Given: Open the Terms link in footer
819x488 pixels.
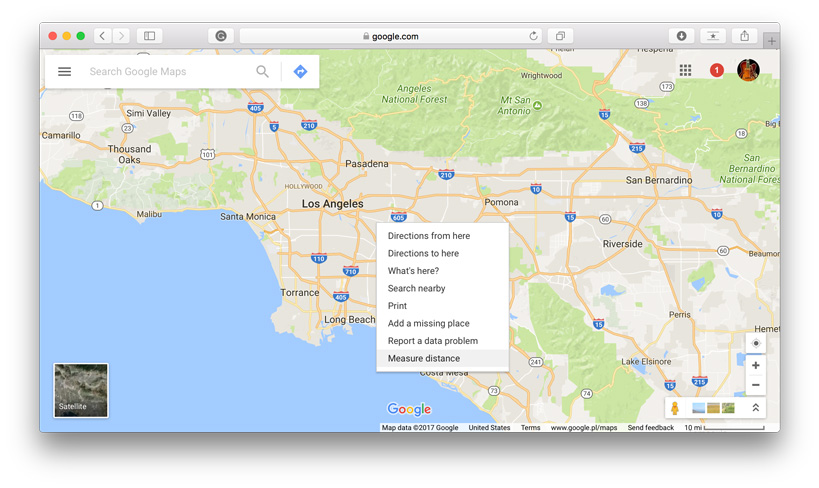Looking at the screenshot, I should tap(530, 428).
